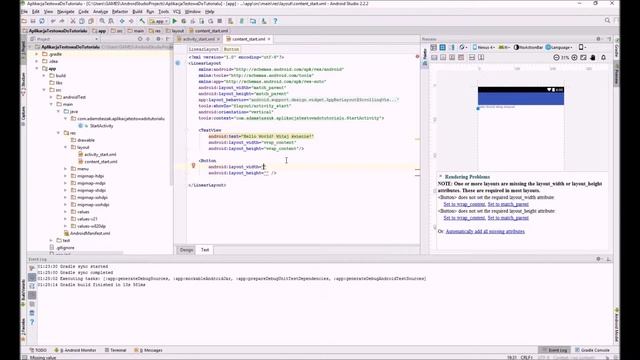Close the content_start.xml tab

[269, 39]
